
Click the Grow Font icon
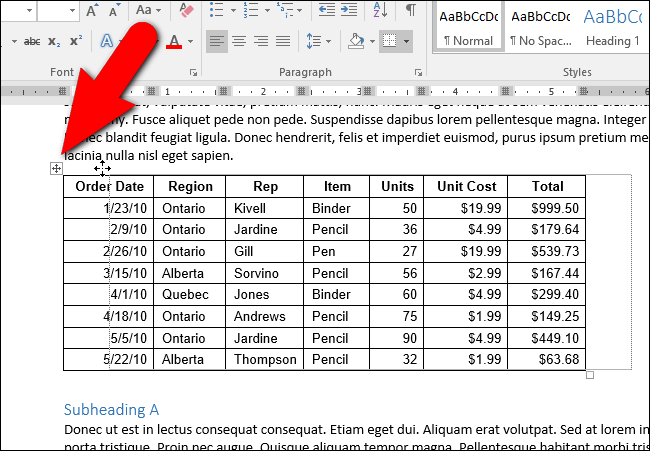[91, 11]
